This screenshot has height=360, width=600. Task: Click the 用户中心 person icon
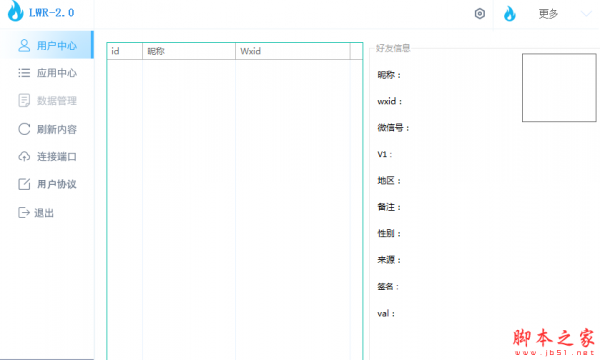[24, 46]
